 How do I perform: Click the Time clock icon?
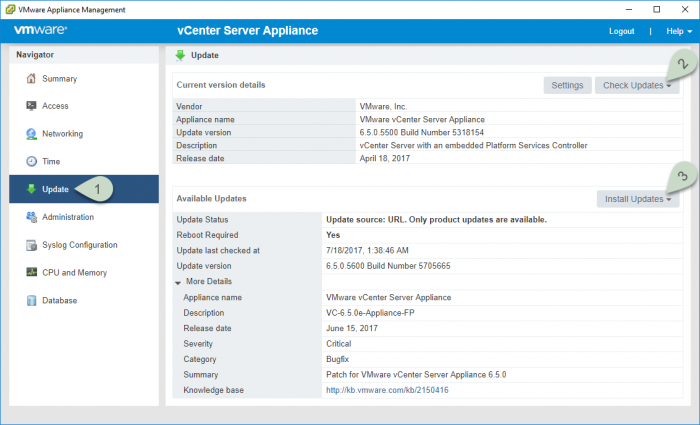pyautogui.click(x=31, y=161)
